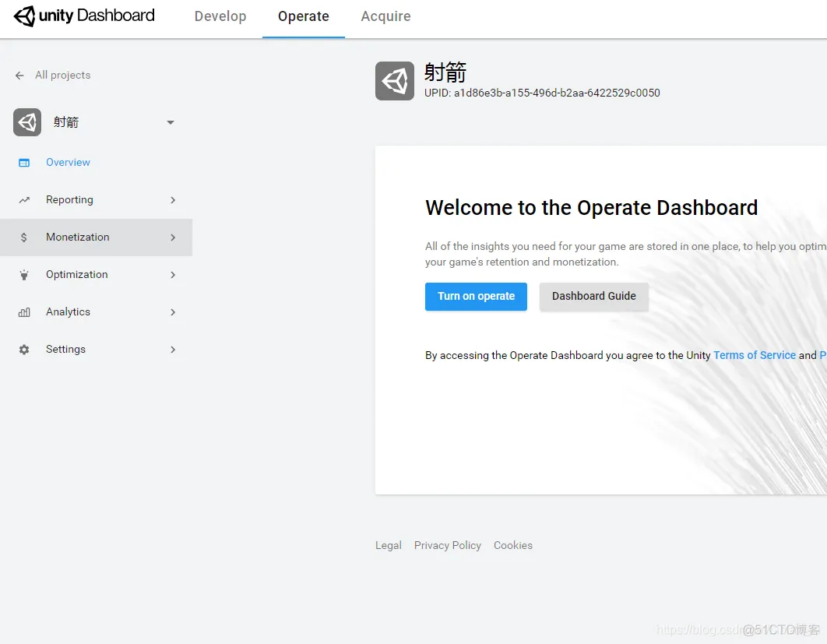Click the 射箭 name in the sidebar selector
The width and height of the screenshot is (827, 644).
[x=66, y=122]
